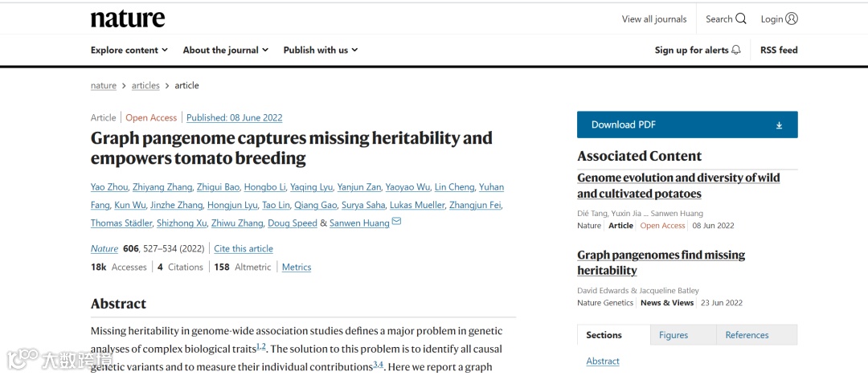Select the References tab
Viewport: 868px width, 376px height.
747,335
